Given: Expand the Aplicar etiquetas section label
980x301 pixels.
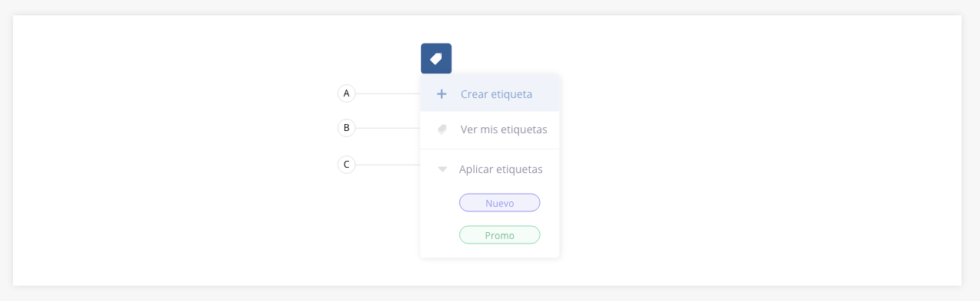Looking at the screenshot, I should 501,169.
